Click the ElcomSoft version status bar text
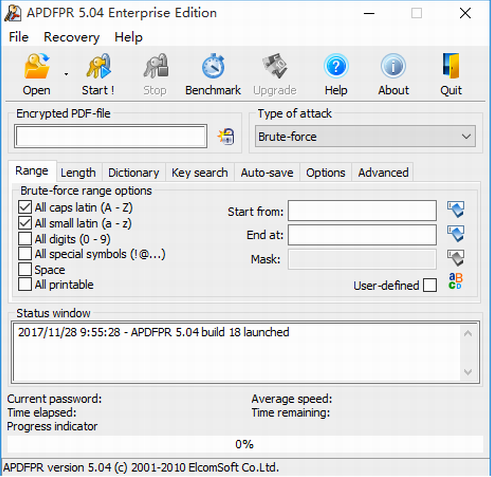This screenshot has height=477, width=491. pos(141,467)
